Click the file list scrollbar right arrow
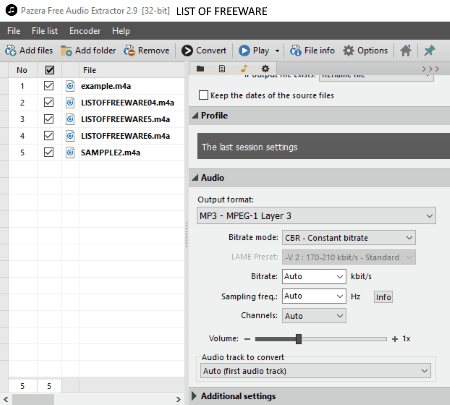 coord(178,399)
